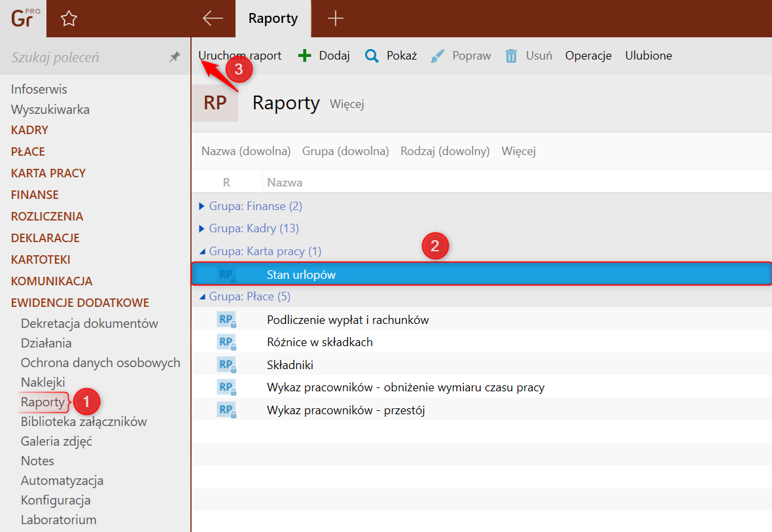Click the favorites star icon
Viewport: 772px width, 532px height.
(69, 19)
